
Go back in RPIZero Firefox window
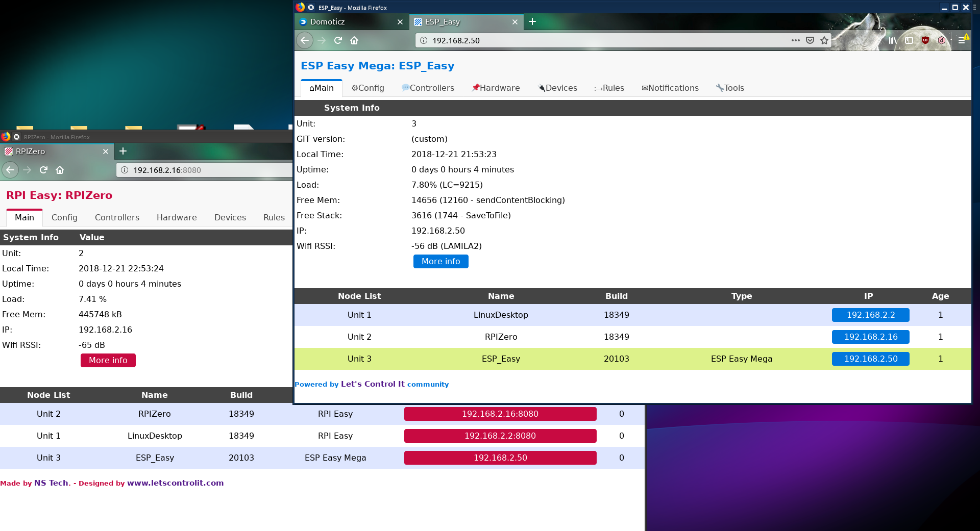coord(10,170)
